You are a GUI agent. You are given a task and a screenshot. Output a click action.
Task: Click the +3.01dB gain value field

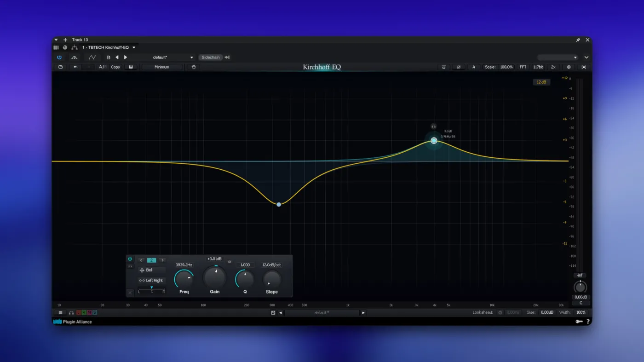tap(215, 259)
